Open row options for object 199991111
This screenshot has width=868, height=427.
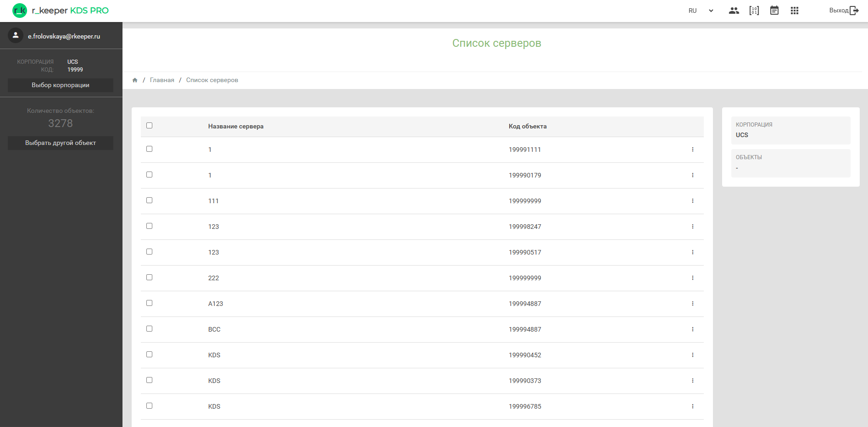[692, 150]
